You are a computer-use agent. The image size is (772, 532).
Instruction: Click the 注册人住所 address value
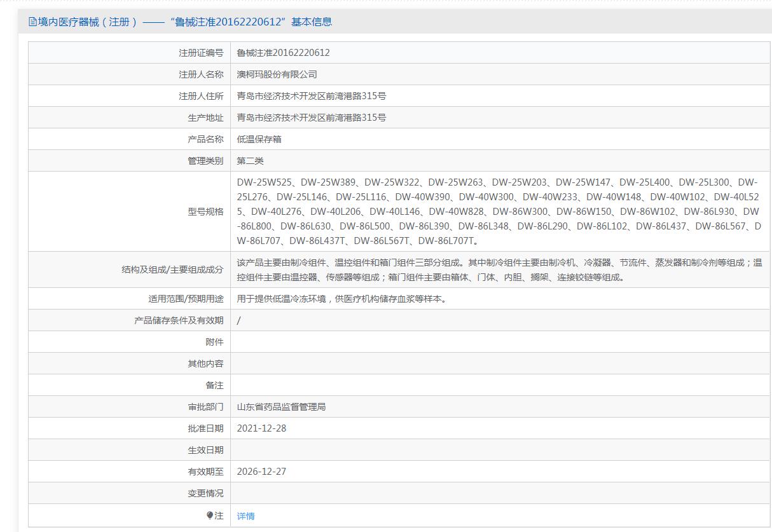pyautogui.click(x=311, y=96)
